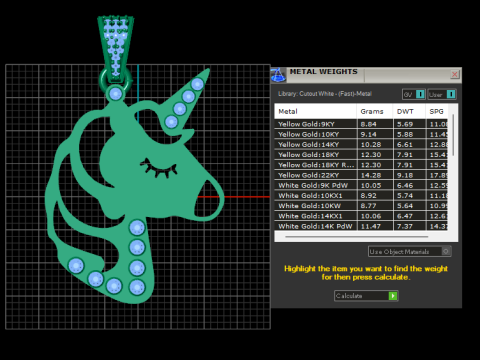Close the Metal Weights panel
Image resolution: width=480 pixels, height=360 pixels.
(x=454, y=74)
